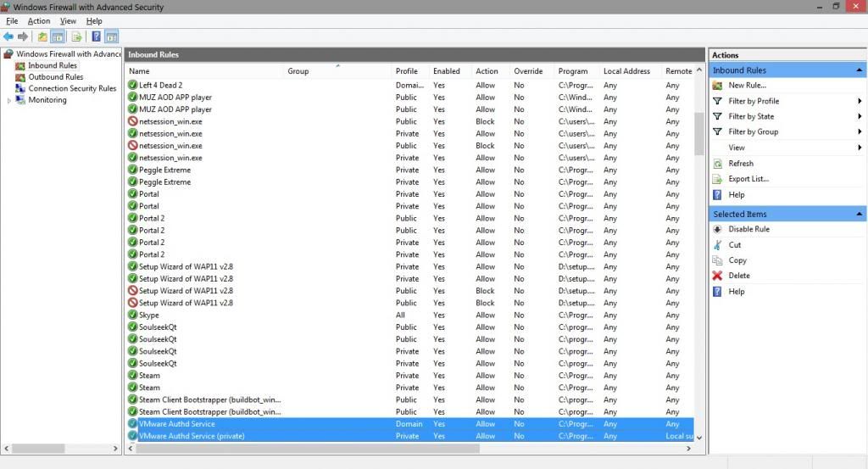The width and height of the screenshot is (868, 469).
Task: Click the Action column header
Action: [491, 71]
